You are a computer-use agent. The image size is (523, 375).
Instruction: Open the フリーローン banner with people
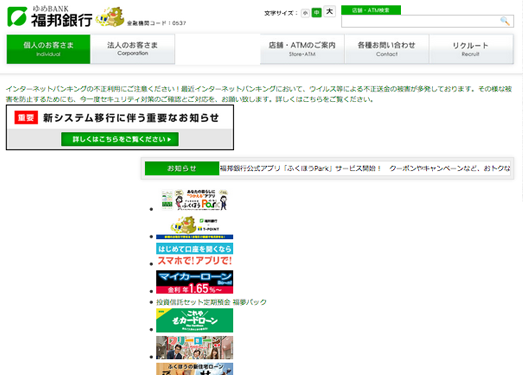click(194, 348)
